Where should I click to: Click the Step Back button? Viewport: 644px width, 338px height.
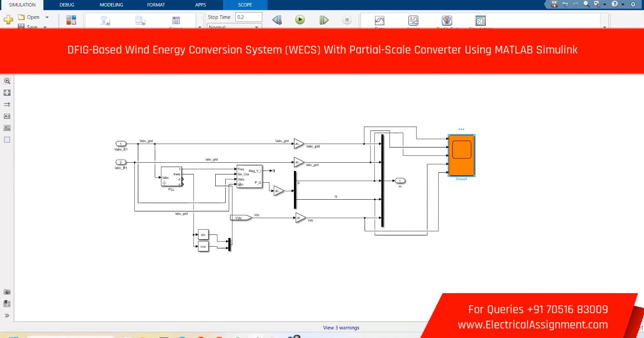pyautogui.click(x=277, y=20)
